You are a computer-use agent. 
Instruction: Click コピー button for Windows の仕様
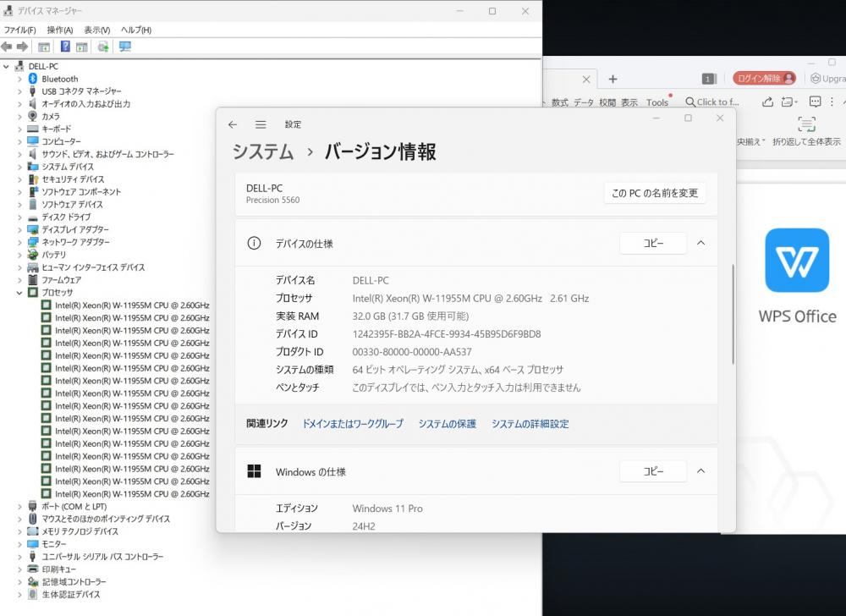pyautogui.click(x=653, y=471)
